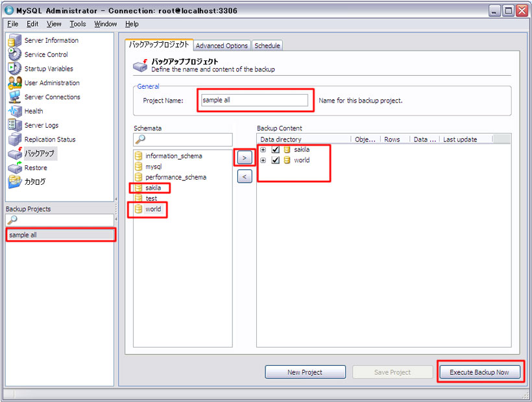Image resolution: width=532 pixels, height=402 pixels.
Task: Select the information_schema row text
Action: pyautogui.click(x=174, y=156)
